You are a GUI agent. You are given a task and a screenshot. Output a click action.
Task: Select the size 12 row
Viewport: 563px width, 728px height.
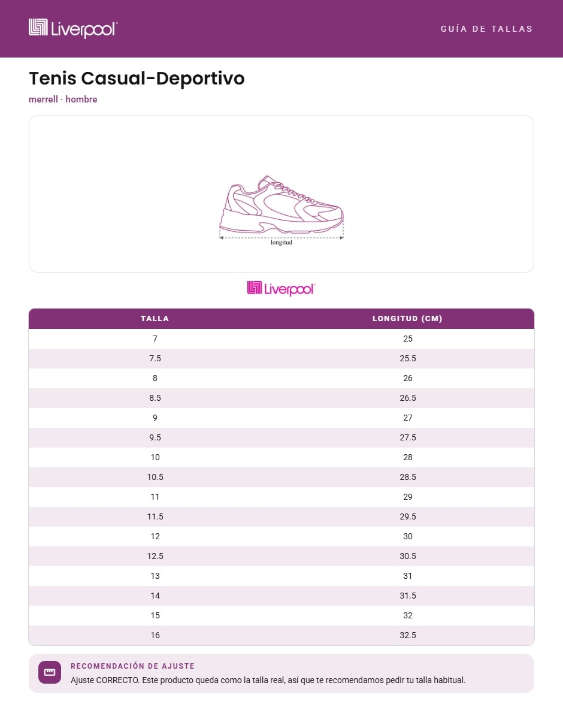pyautogui.click(x=281, y=536)
